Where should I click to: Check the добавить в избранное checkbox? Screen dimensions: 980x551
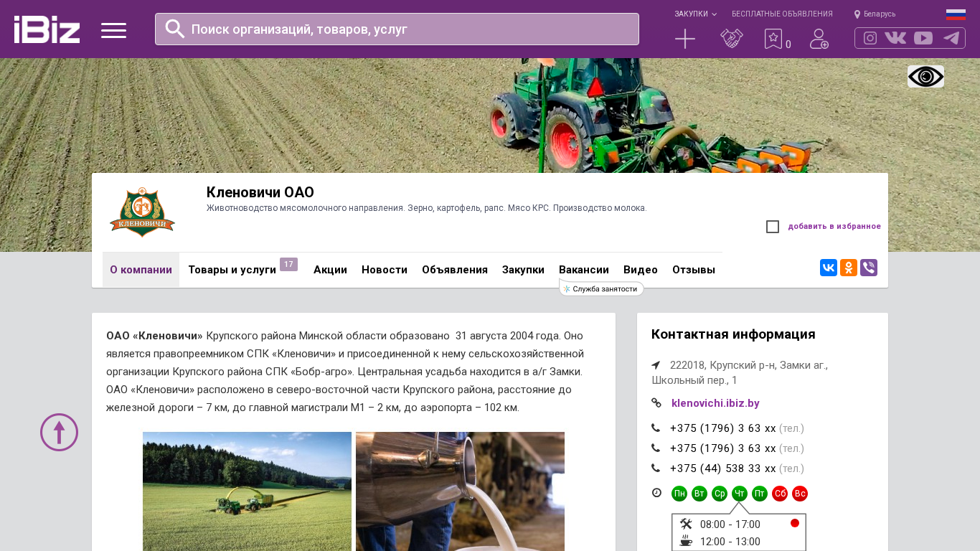coord(773,227)
